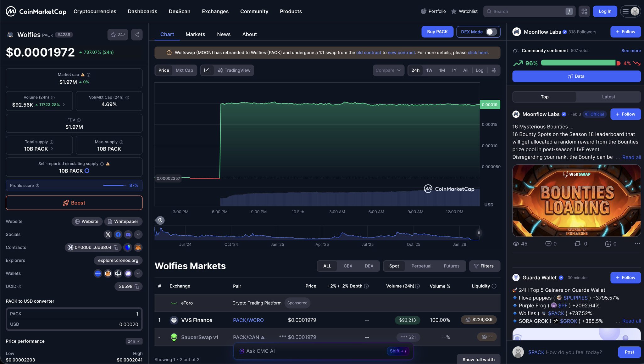Open chart settings sliders icon
The width and height of the screenshot is (644, 364).
pyautogui.click(x=494, y=70)
